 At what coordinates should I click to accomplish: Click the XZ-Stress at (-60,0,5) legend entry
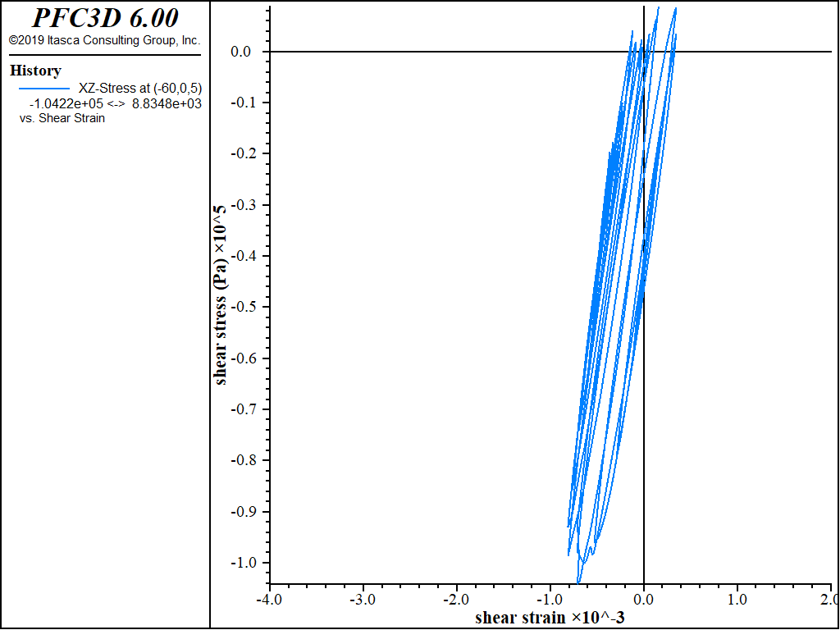tap(140, 89)
